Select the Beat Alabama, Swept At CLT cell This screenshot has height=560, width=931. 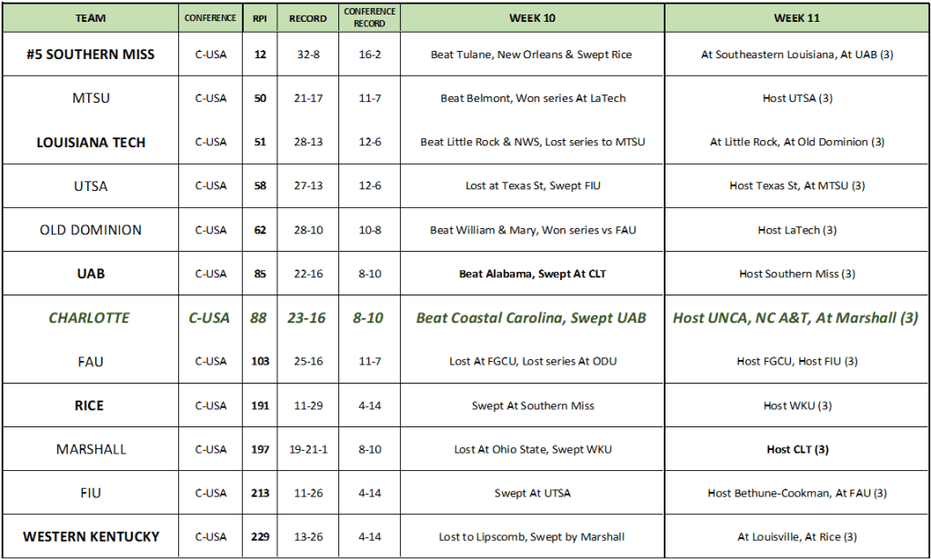(x=532, y=274)
